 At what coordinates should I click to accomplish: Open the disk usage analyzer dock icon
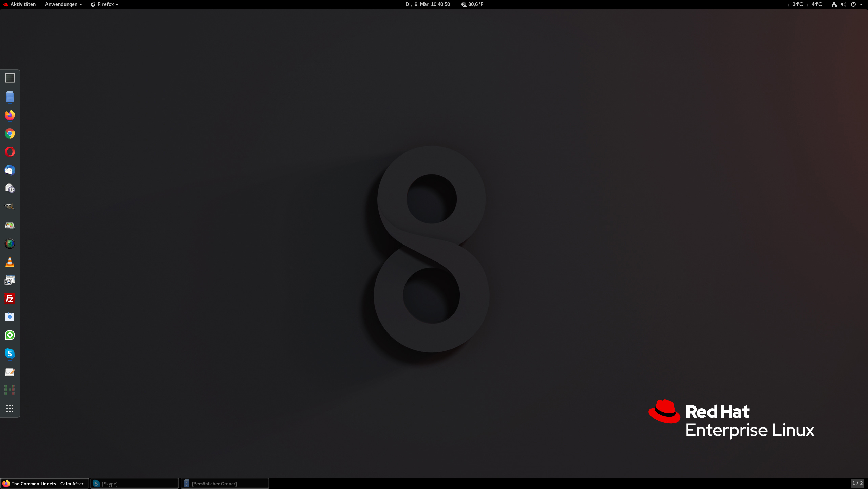pyautogui.click(x=10, y=225)
